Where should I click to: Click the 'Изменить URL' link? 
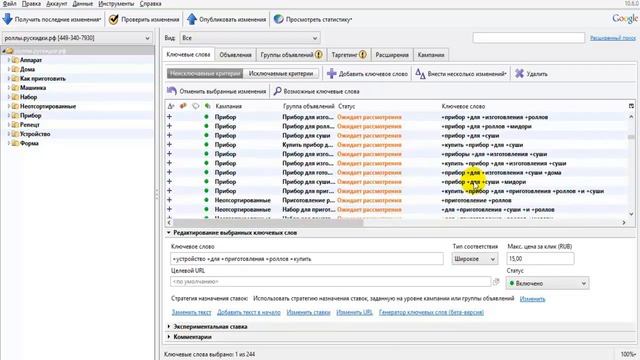[x=354, y=312]
